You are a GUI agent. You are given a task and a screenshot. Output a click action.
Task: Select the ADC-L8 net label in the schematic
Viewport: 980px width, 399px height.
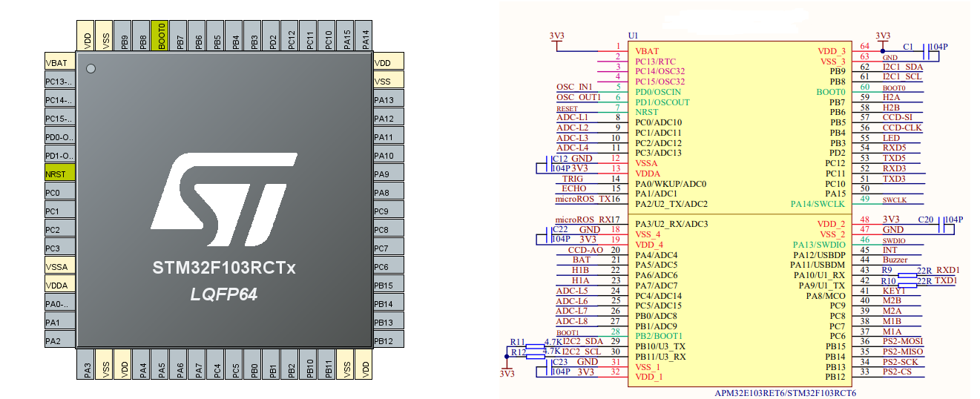pos(572,321)
